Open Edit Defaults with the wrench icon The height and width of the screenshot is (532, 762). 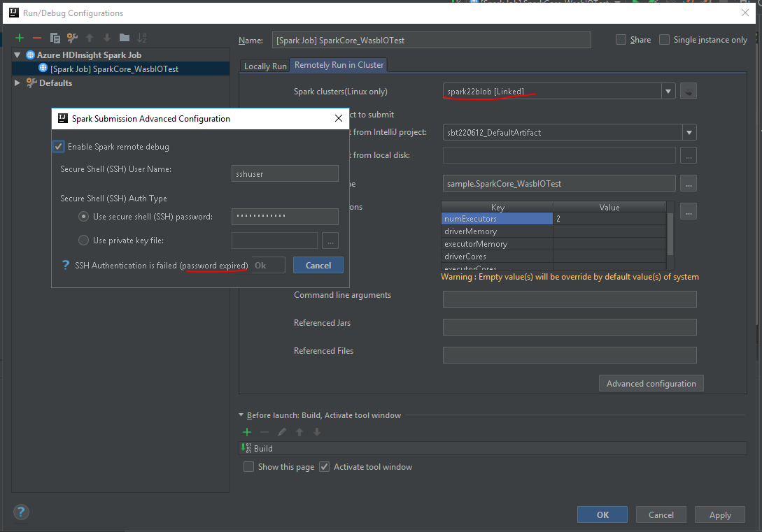click(72, 38)
